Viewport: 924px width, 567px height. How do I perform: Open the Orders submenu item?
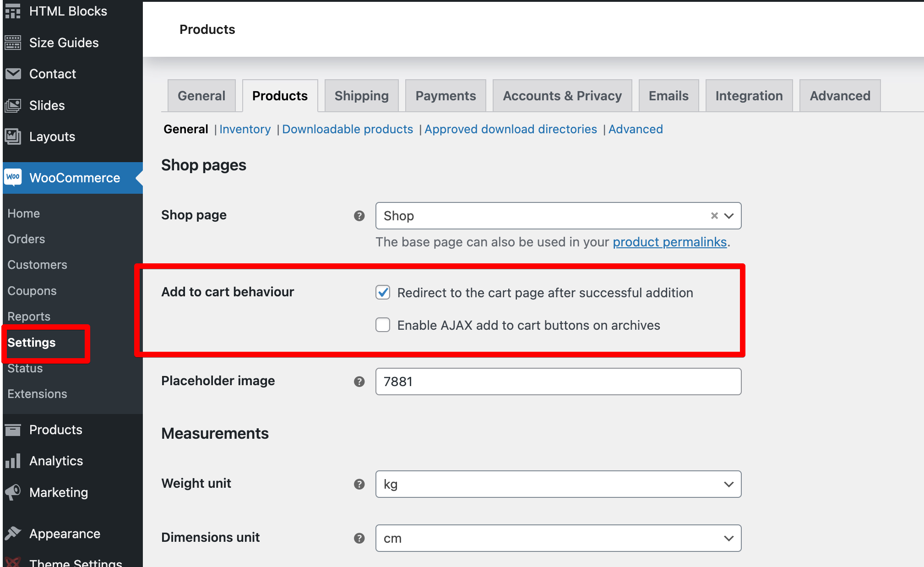26,239
